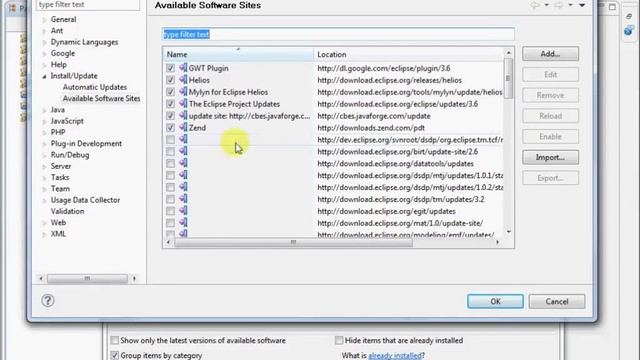Toggle Group items by category checkbox
The height and width of the screenshot is (360, 640).
115,355
